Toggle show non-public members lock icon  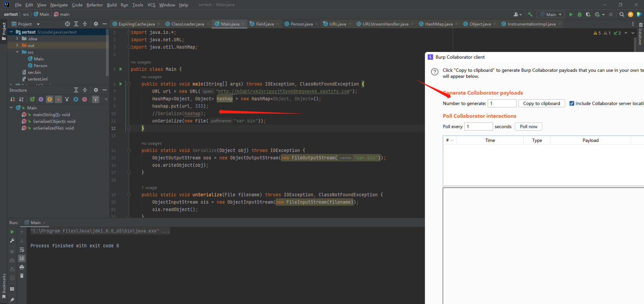point(58,99)
